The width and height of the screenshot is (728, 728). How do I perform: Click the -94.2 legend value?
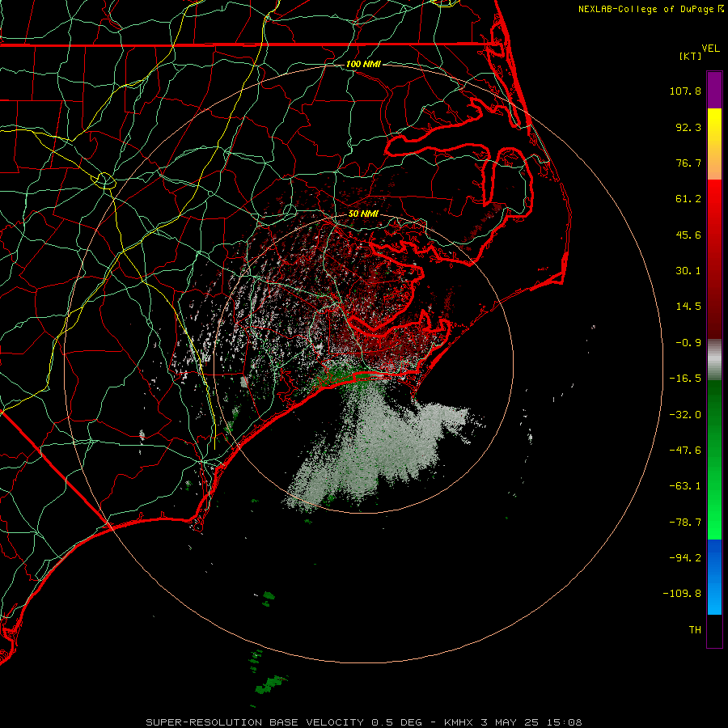tap(685, 557)
